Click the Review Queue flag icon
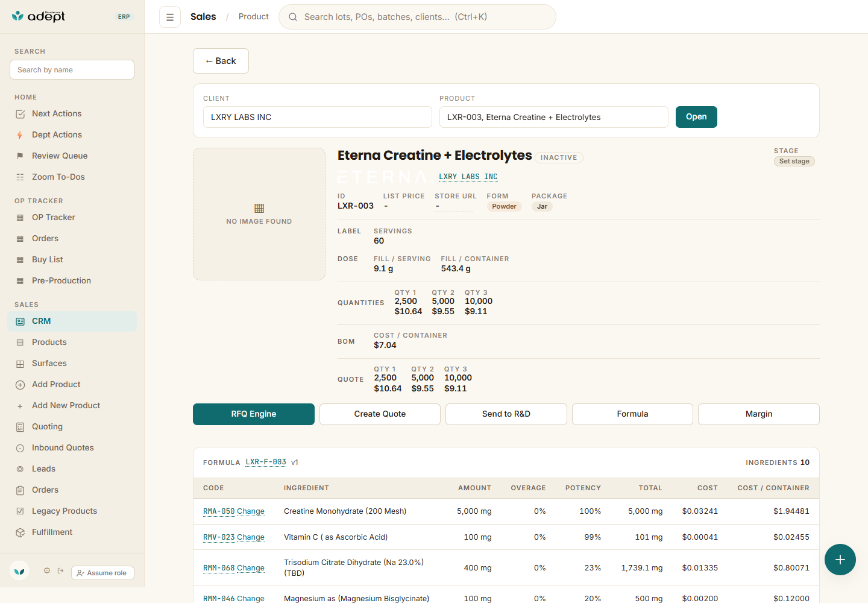868x603 pixels. point(20,156)
